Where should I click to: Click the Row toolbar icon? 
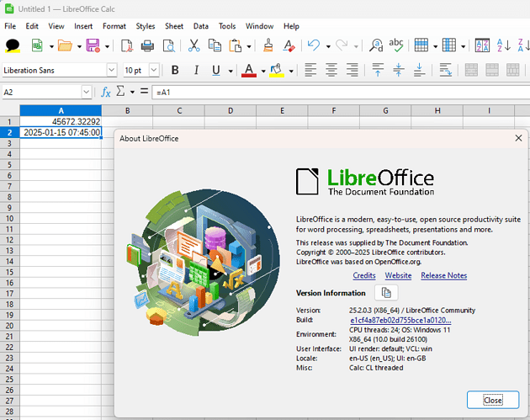point(421,45)
